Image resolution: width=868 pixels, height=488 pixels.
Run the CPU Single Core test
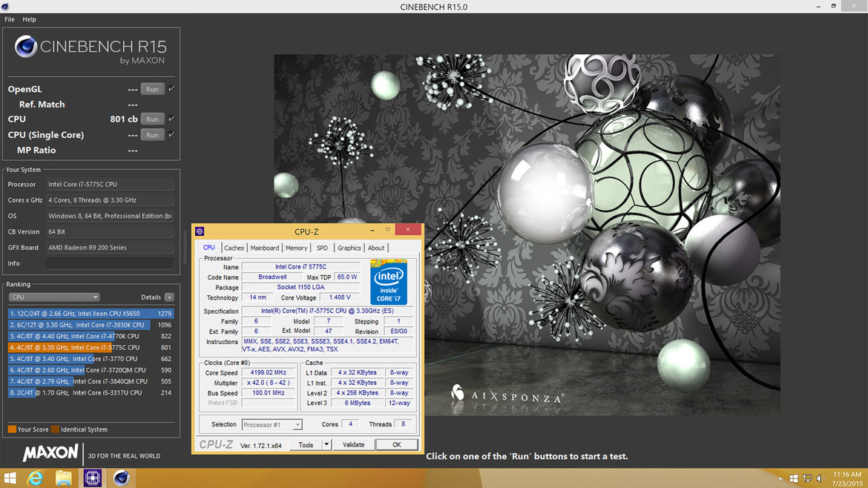[x=152, y=135]
